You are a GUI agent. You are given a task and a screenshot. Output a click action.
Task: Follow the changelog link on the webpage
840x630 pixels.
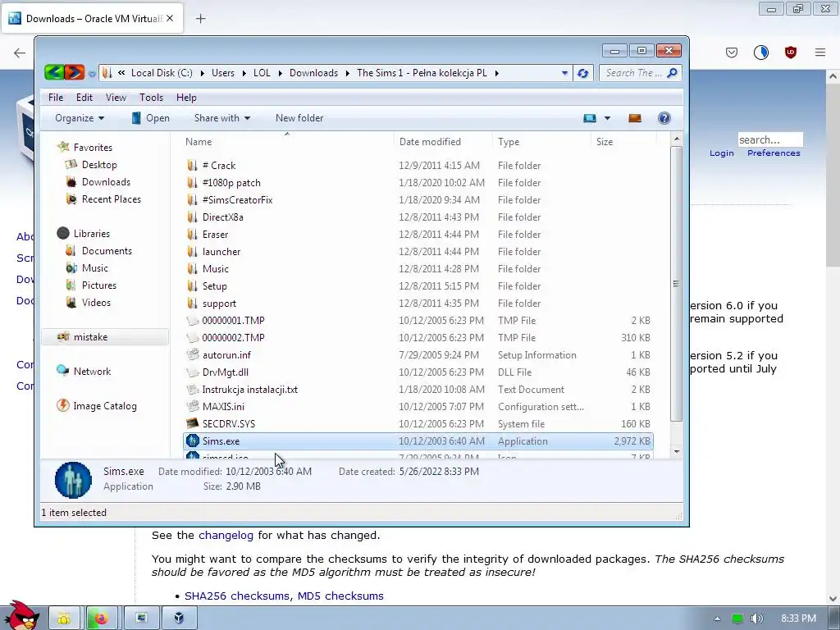[x=226, y=535]
